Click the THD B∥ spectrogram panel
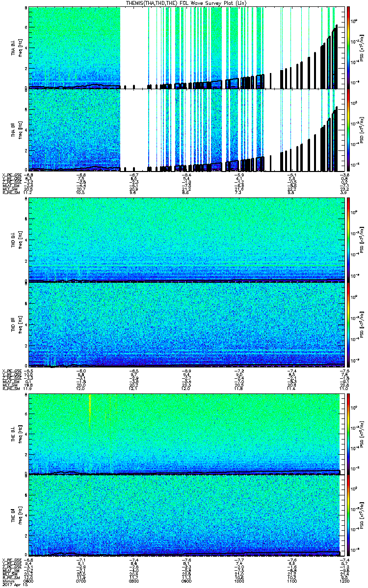 pos(185,324)
